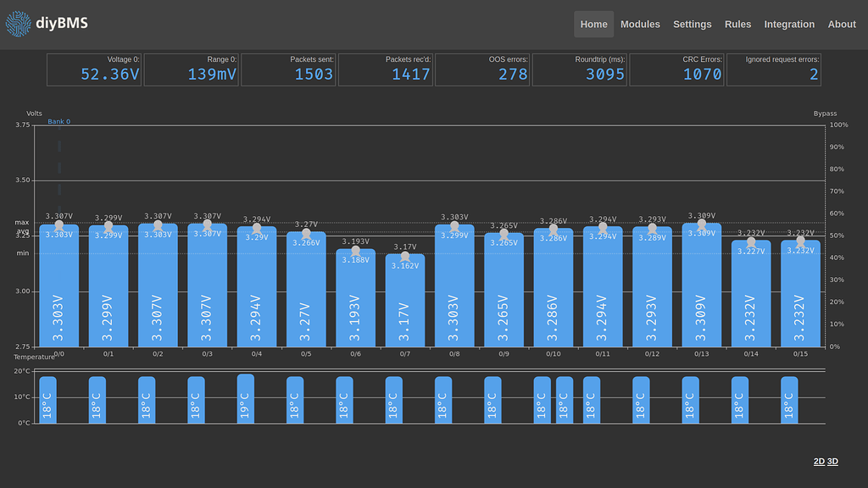Viewport: 868px width, 488px height.
Task: Go to the Integration page
Action: click(x=789, y=24)
